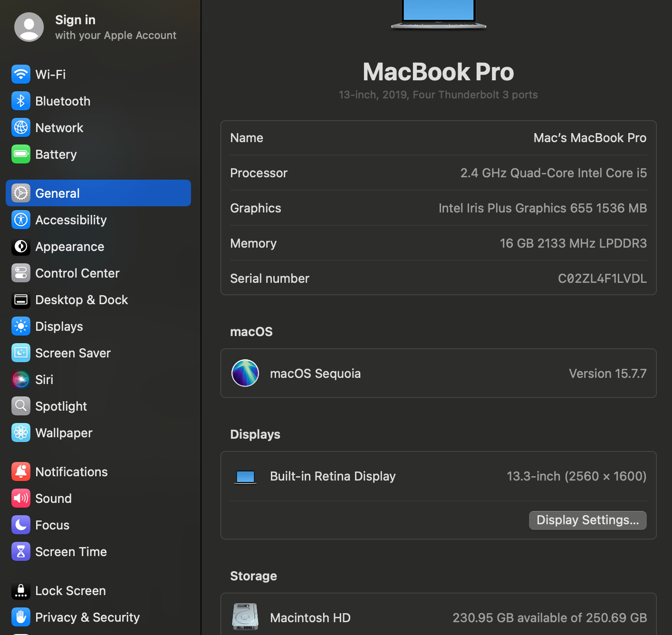Screen dimensions: 672x635
Task: Click the Privacy & Security hand icon
Action: coord(21,617)
